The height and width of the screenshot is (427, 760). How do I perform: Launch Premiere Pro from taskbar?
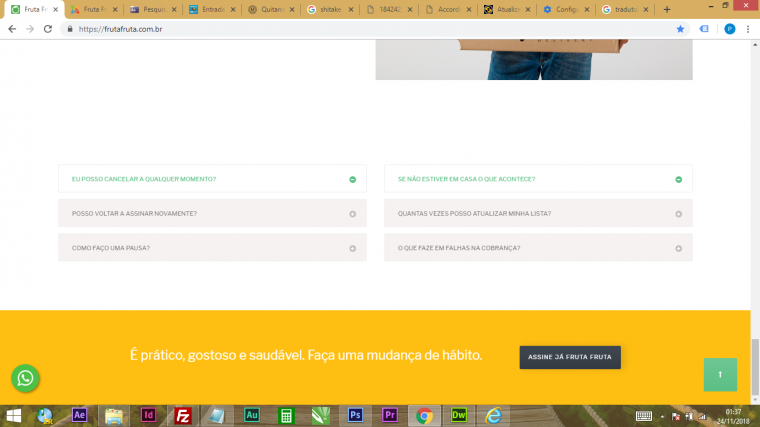390,415
